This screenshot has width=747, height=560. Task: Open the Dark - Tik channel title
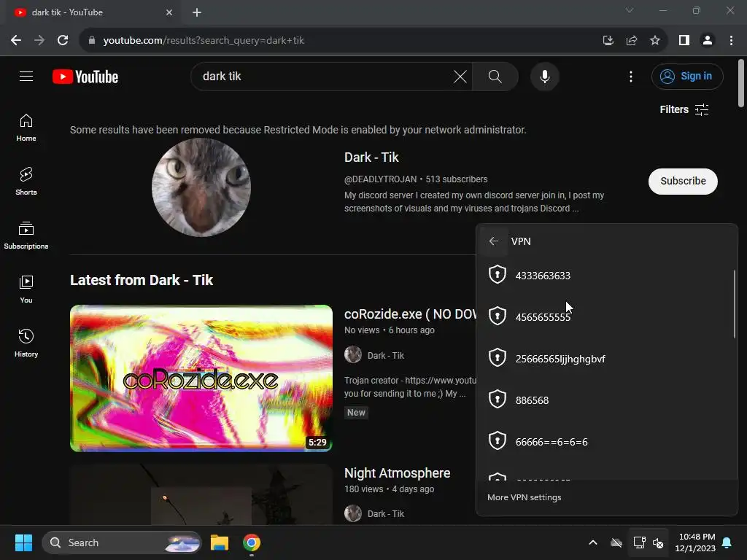[x=371, y=157]
